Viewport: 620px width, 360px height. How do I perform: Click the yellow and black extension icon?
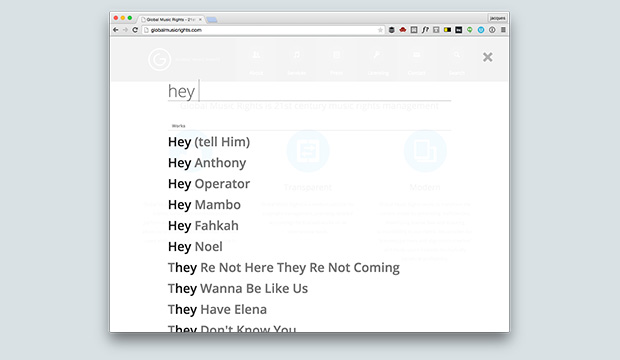tap(447, 30)
